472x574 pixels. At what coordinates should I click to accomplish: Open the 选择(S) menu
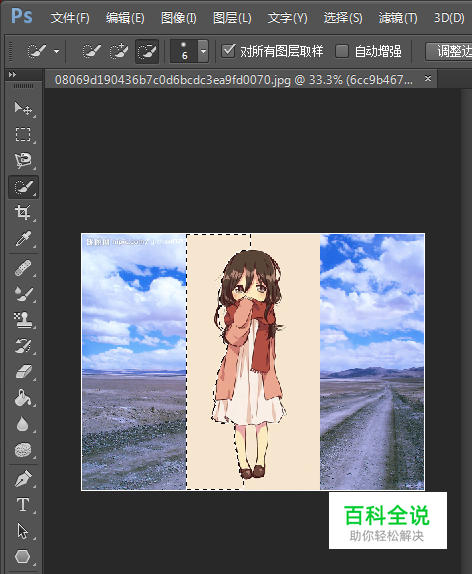coord(343,18)
